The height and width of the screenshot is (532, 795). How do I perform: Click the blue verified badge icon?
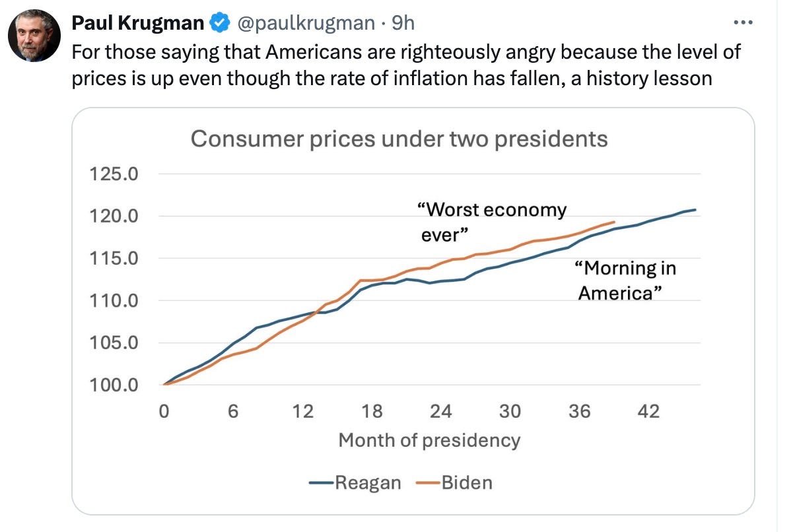click(219, 24)
